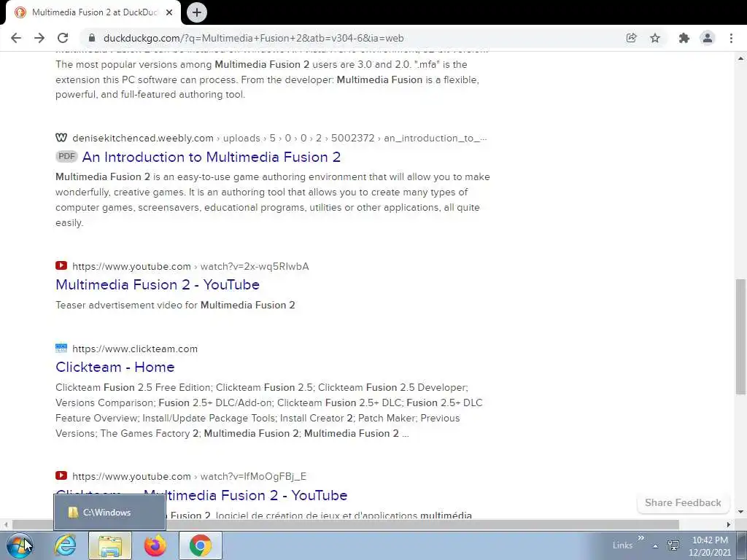Go back with the browser back arrow

[x=16, y=38]
